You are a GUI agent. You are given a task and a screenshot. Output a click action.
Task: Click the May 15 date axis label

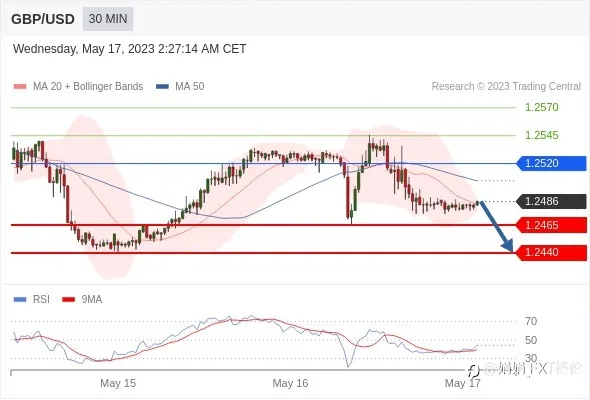tap(118, 383)
